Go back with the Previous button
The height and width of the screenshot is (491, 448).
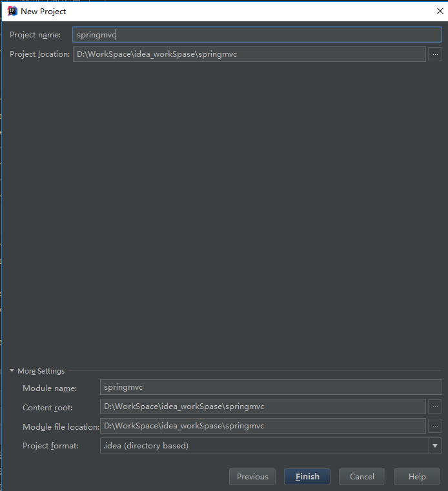[x=252, y=477]
